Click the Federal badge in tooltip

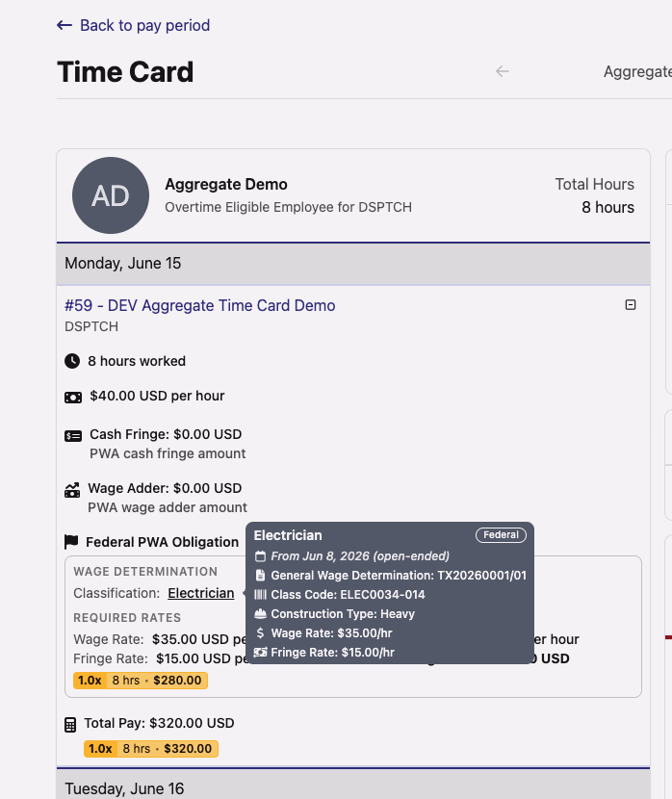pos(501,535)
